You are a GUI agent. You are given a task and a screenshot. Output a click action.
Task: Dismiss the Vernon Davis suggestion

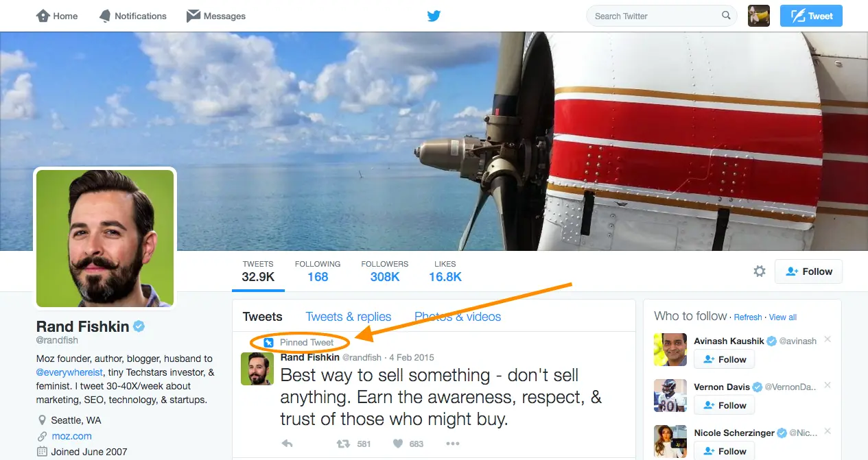point(827,385)
